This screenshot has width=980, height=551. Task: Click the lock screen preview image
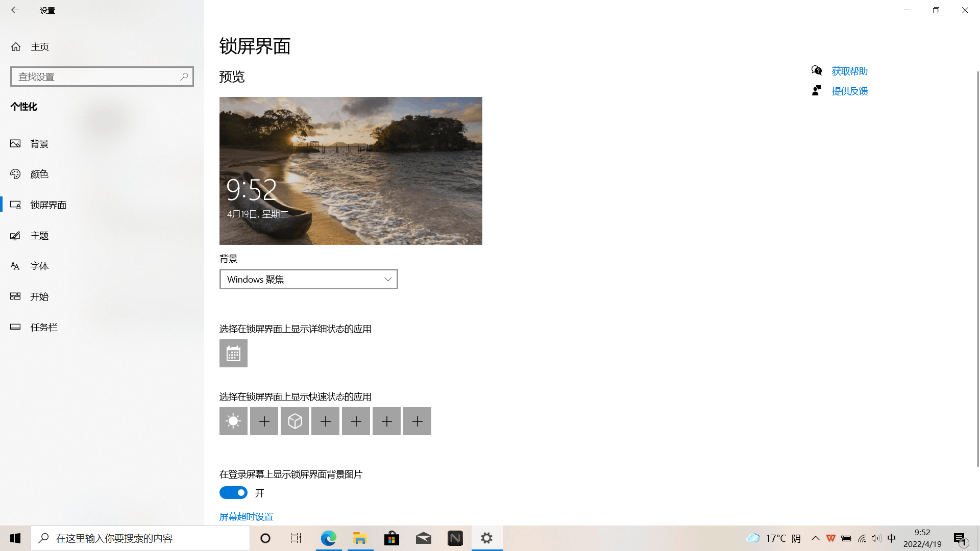(x=351, y=171)
